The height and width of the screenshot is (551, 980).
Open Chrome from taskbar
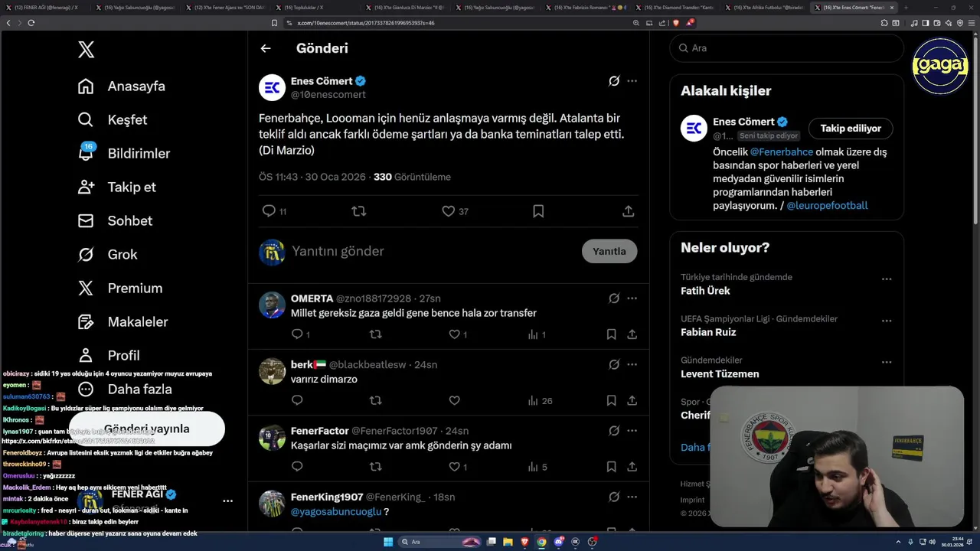541,542
